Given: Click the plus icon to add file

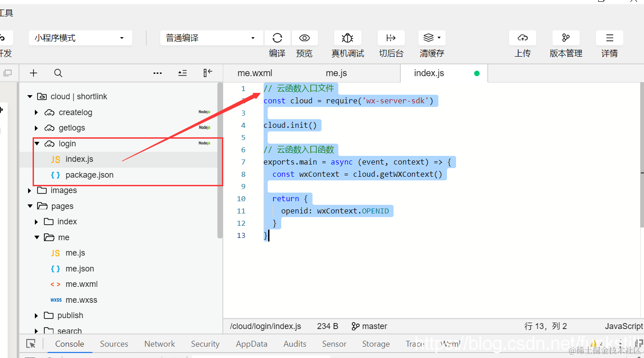Looking at the screenshot, I should pos(34,73).
